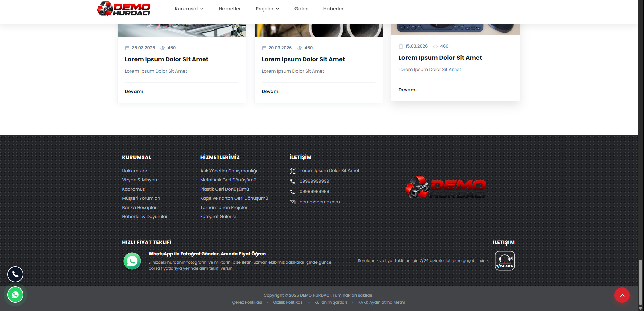Click the second footer phone handset icon
This screenshot has width=644, height=311.
pos(292,192)
